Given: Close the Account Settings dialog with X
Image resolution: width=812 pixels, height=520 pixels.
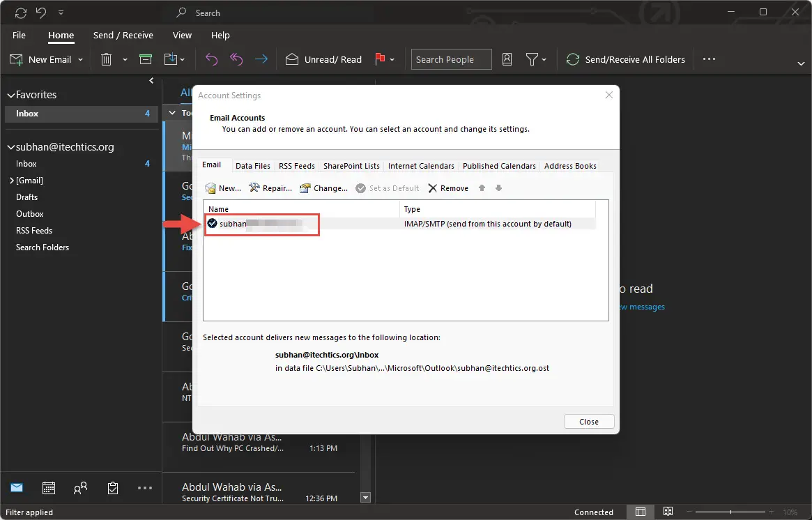Looking at the screenshot, I should (x=609, y=95).
